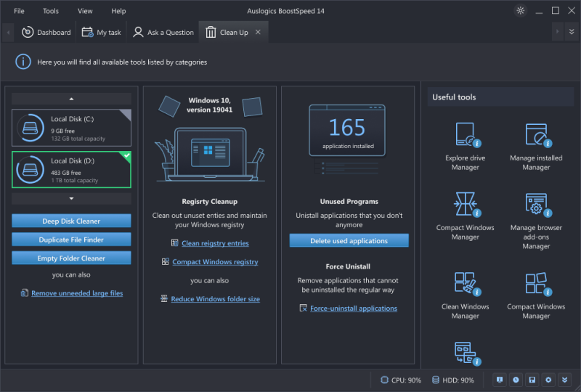Viewport: 581px width, 392px height.
Task: Open Compact Windows Manager with squares icon
Action: pyautogui.click(x=536, y=295)
